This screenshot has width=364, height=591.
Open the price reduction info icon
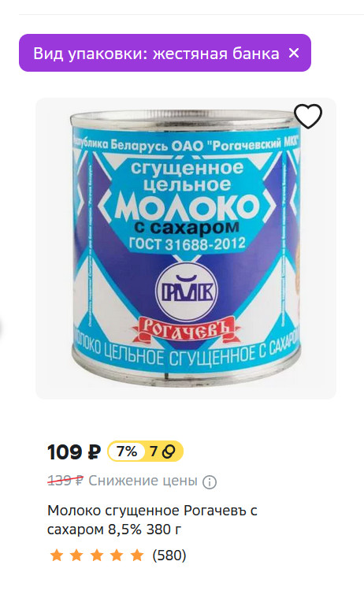pyautogui.click(x=210, y=481)
